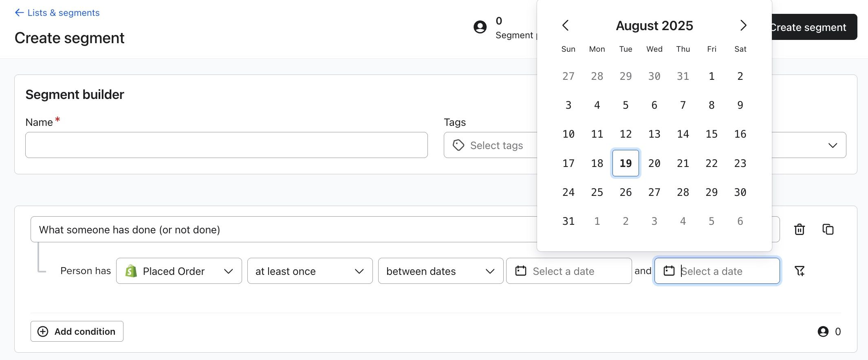The image size is (868, 360).
Task: Open 'What someone has done' condition dropdown
Action: (285, 230)
